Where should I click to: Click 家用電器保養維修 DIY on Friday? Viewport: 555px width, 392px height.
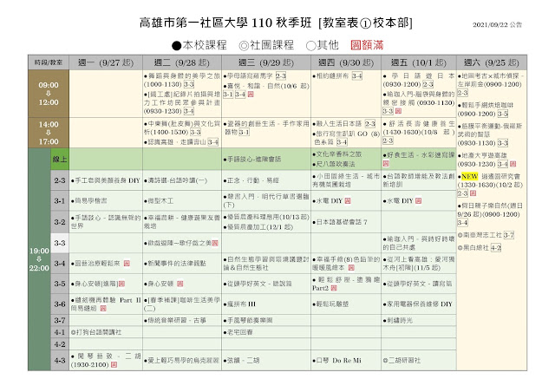coord(418,304)
